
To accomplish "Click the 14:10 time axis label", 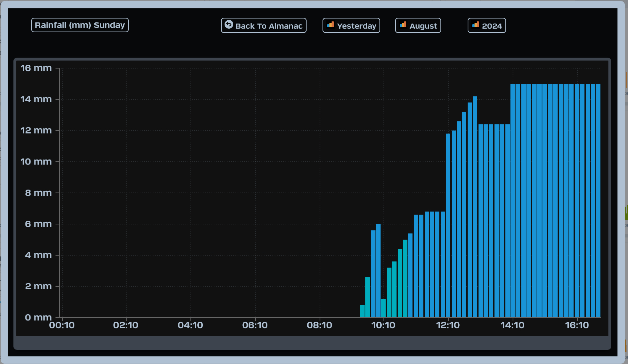I will (513, 325).
